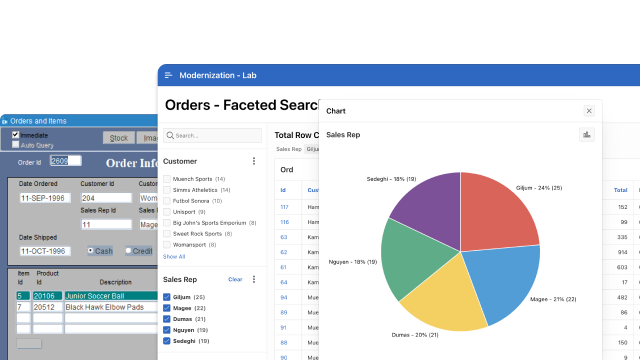Screen dimensions: 640x360
Task: Clear the Sales Rep facet selection
Action: click(235, 279)
